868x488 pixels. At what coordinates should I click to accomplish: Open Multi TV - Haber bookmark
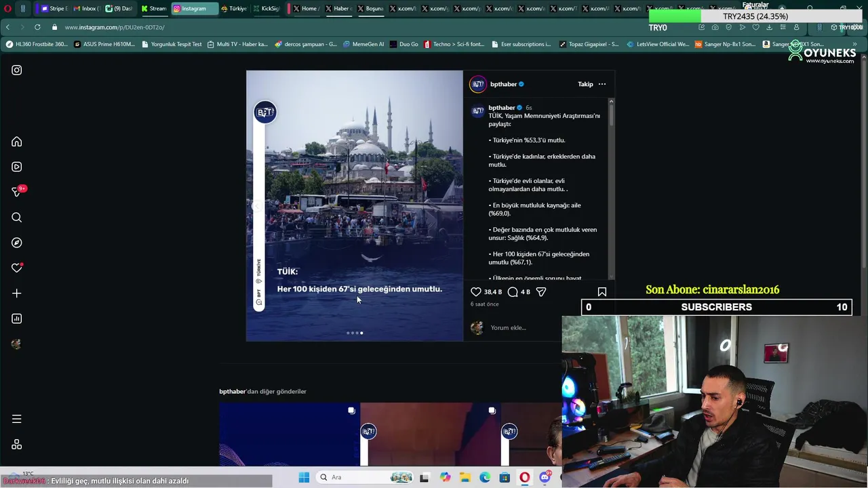(237, 44)
